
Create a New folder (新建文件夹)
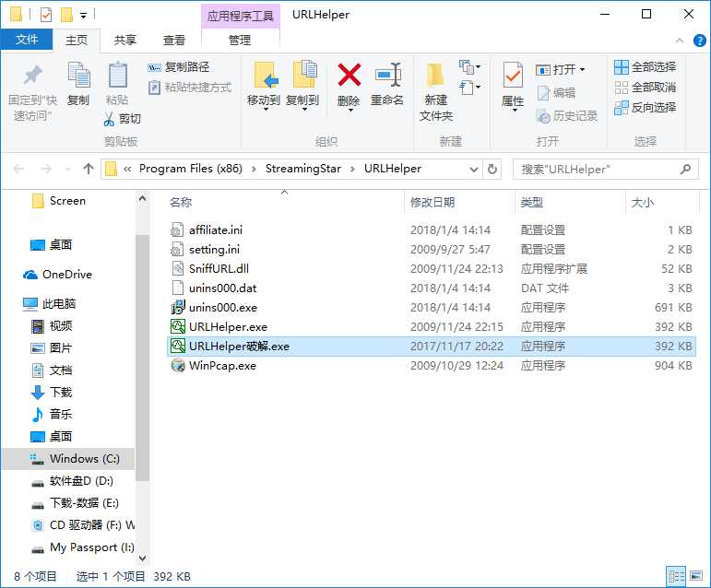(x=436, y=92)
